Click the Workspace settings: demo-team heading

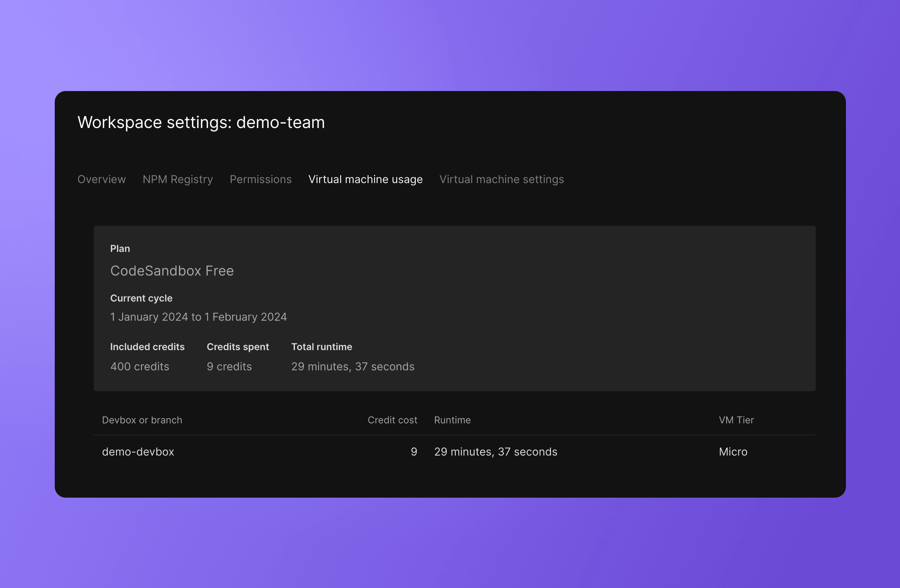pyautogui.click(x=201, y=123)
